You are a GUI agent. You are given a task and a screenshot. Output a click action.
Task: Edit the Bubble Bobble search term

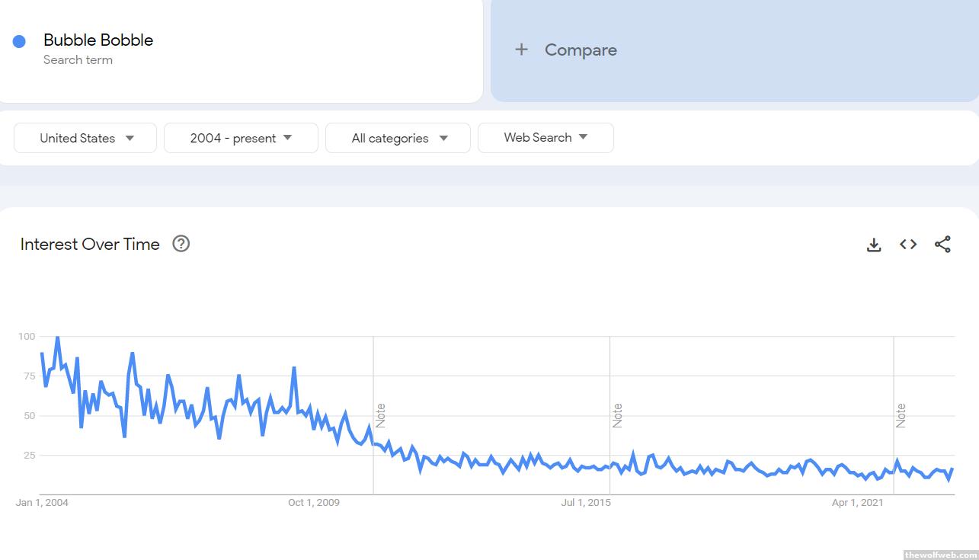pyautogui.click(x=98, y=40)
